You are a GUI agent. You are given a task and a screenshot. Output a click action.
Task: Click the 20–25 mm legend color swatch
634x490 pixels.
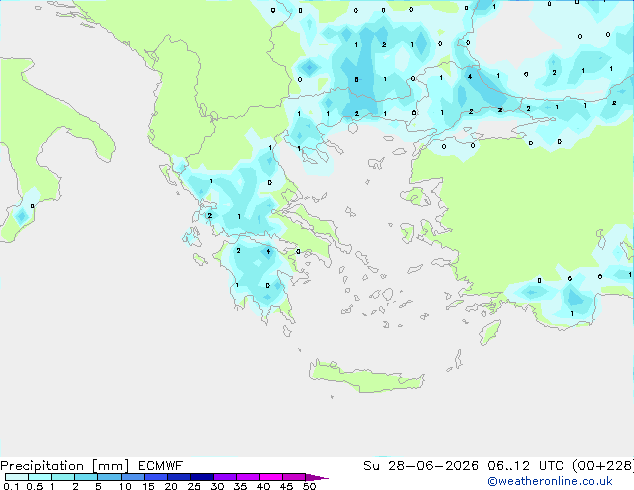(x=179, y=477)
